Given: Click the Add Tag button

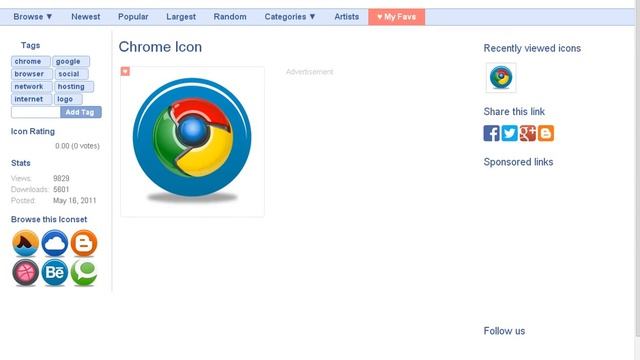Looking at the screenshot, I should 81,112.
